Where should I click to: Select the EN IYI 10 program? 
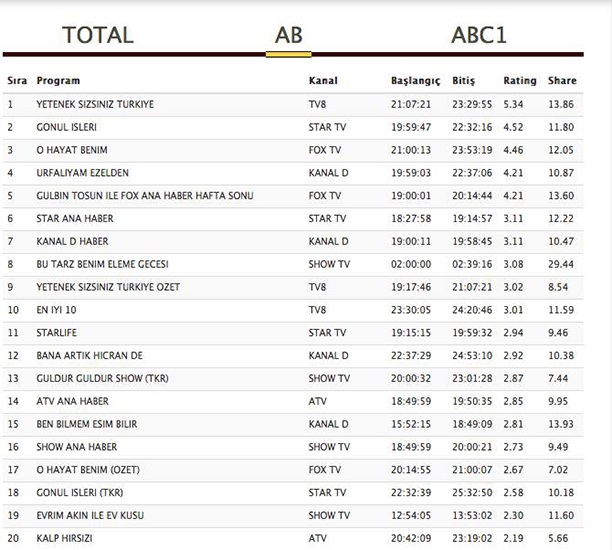[56, 310]
